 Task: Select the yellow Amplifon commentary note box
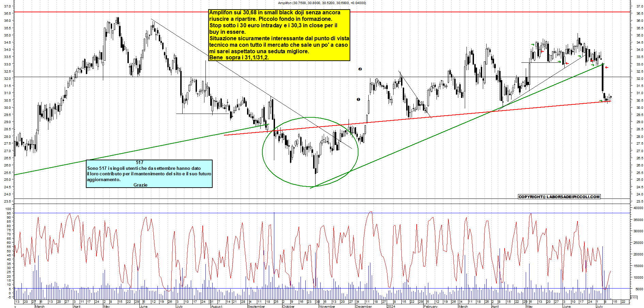point(279,35)
